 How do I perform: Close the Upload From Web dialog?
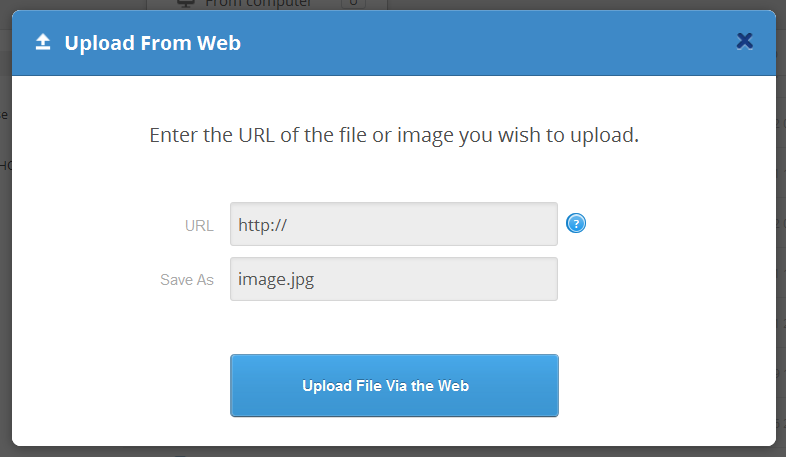coord(744,41)
